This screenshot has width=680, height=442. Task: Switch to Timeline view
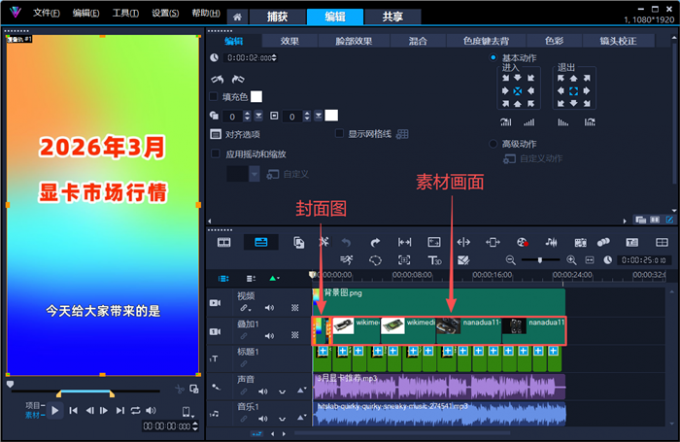(x=261, y=242)
